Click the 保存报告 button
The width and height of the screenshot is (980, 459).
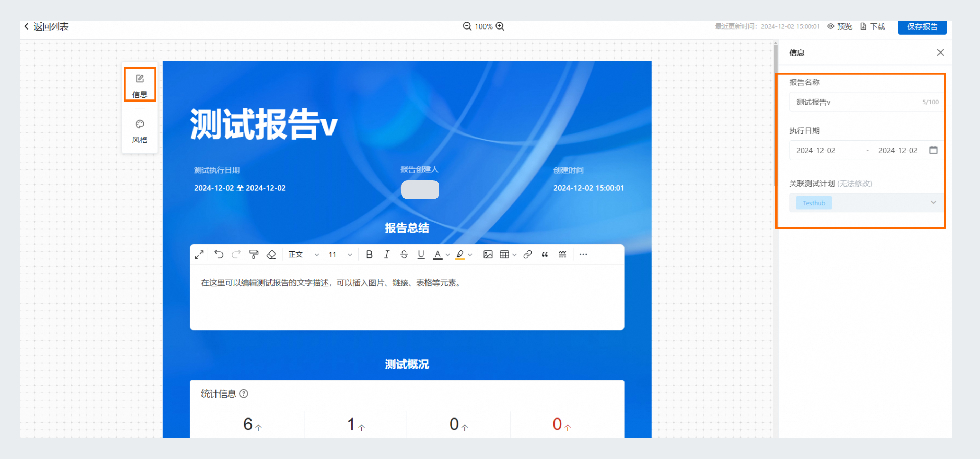(x=922, y=27)
